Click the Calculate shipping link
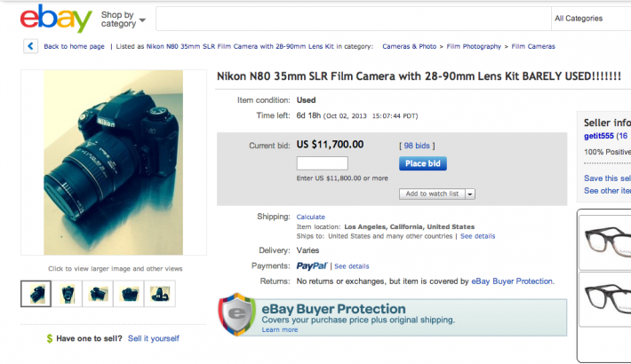This screenshot has width=631, height=364. (311, 218)
